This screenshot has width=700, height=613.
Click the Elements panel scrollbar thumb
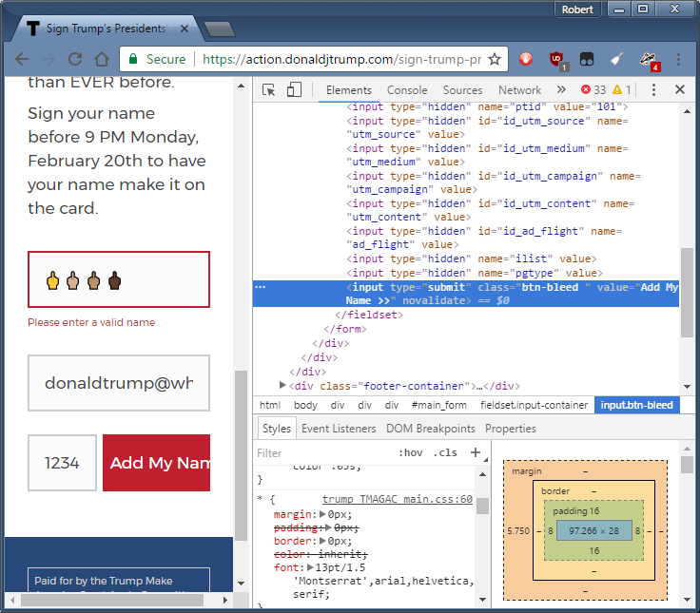coord(687,292)
